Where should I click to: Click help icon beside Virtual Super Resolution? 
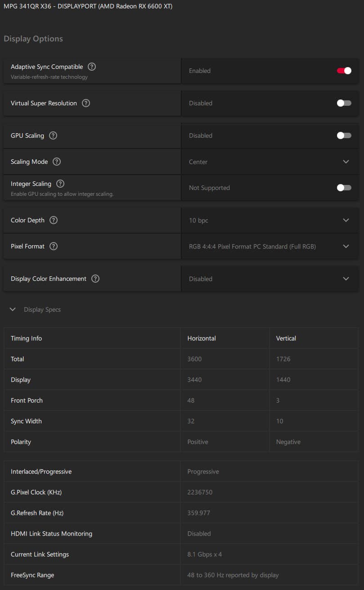click(86, 103)
